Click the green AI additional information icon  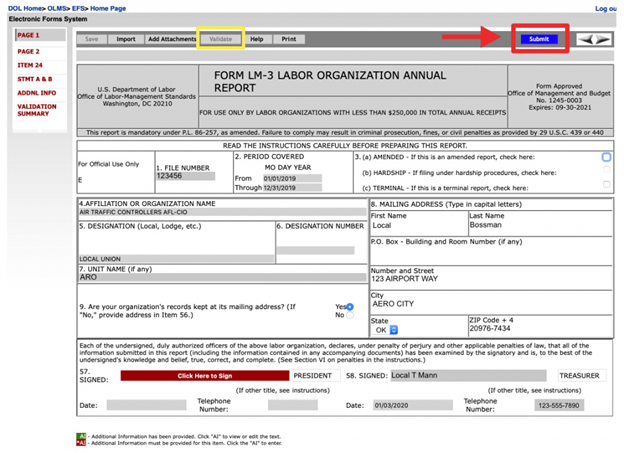click(81, 437)
